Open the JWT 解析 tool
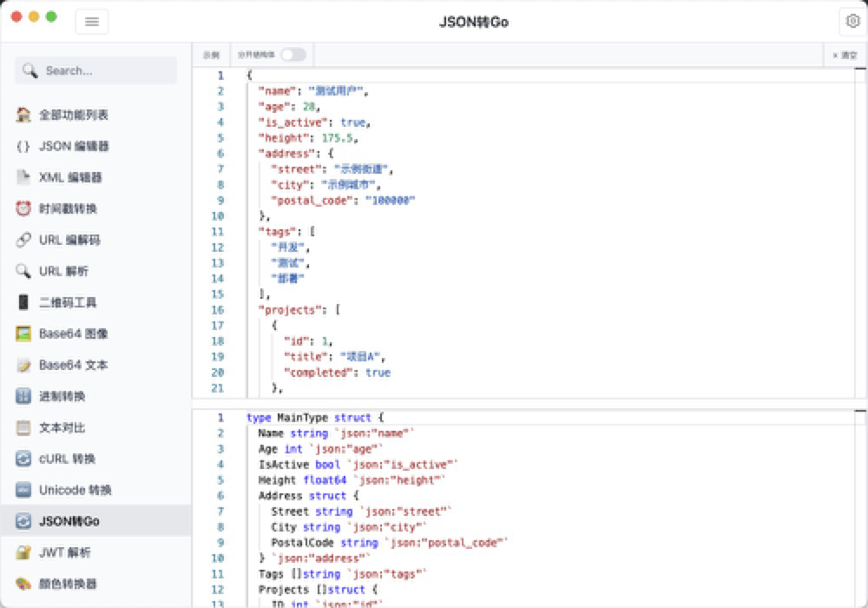 pos(69,553)
